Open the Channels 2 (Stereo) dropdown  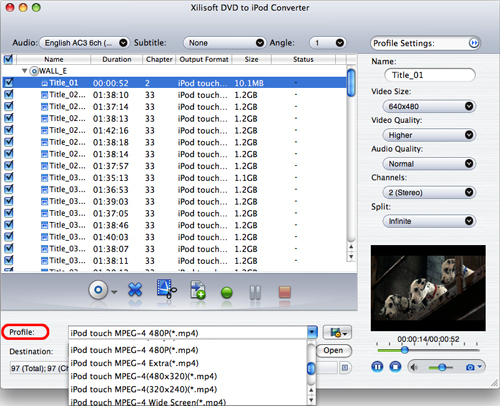click(x=429, y=192)
